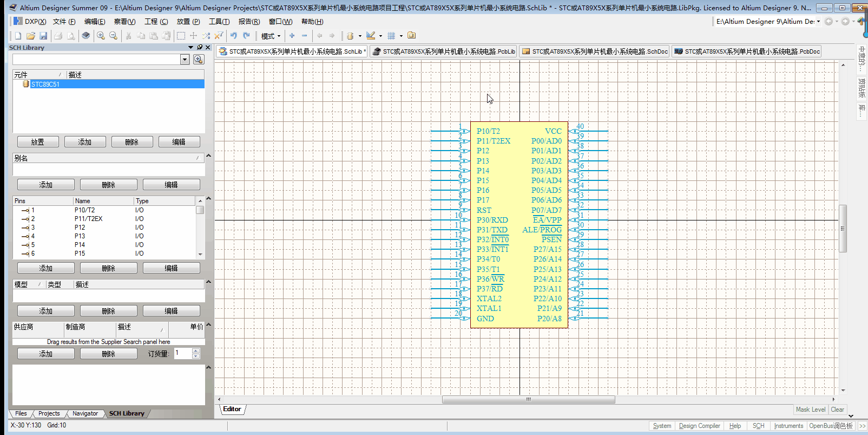Screen dimensions: 868x435
Task: Click the Paste icon
Action: tap(154, 36)
